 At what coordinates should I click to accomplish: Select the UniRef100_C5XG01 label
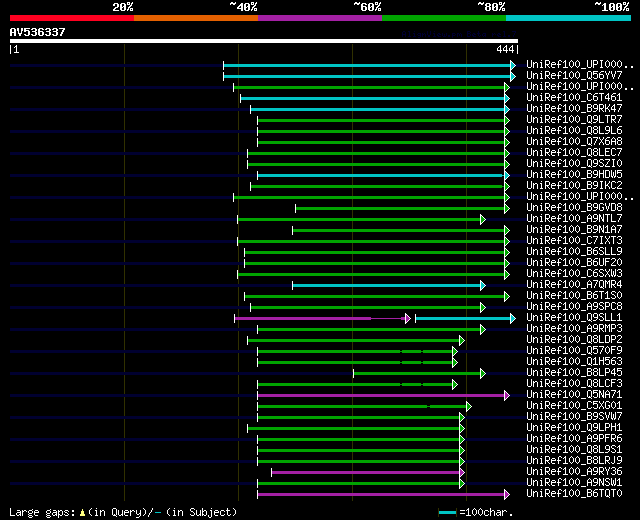tap(574, 406)
